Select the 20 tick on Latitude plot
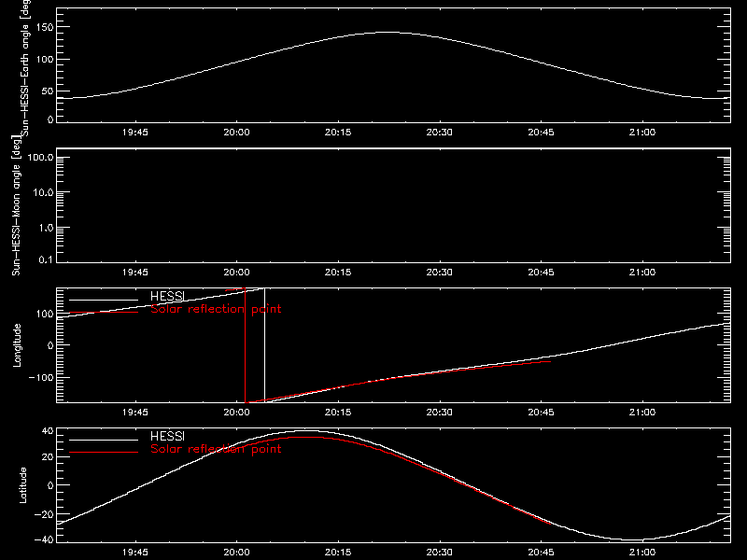The image size is (747, 560). [48, 457]
